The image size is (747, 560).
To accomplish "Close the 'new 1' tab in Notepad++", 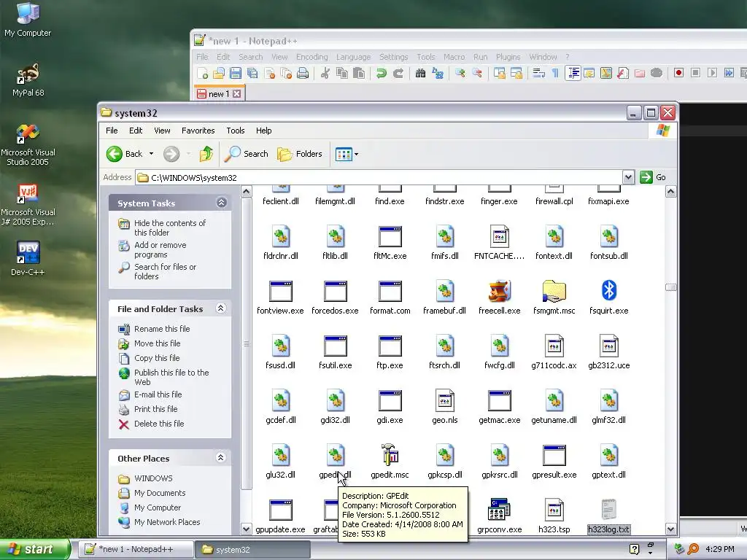I will (237, 94).
